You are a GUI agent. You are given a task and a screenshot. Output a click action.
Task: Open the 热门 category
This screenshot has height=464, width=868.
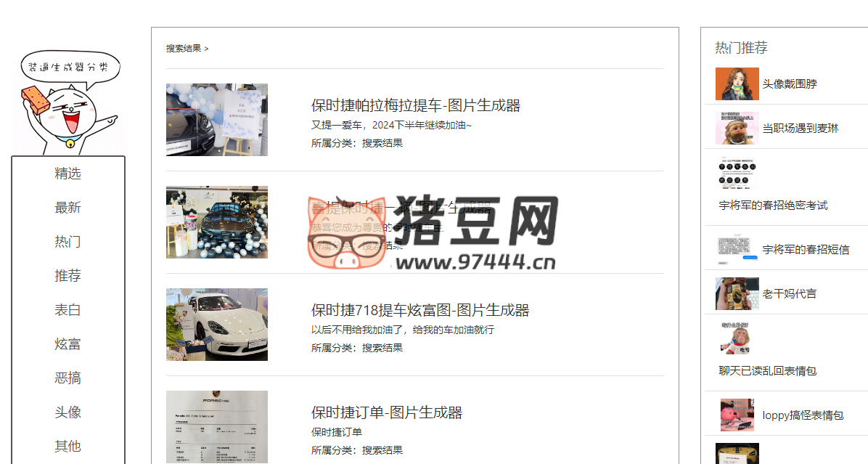tap(67, 241)
